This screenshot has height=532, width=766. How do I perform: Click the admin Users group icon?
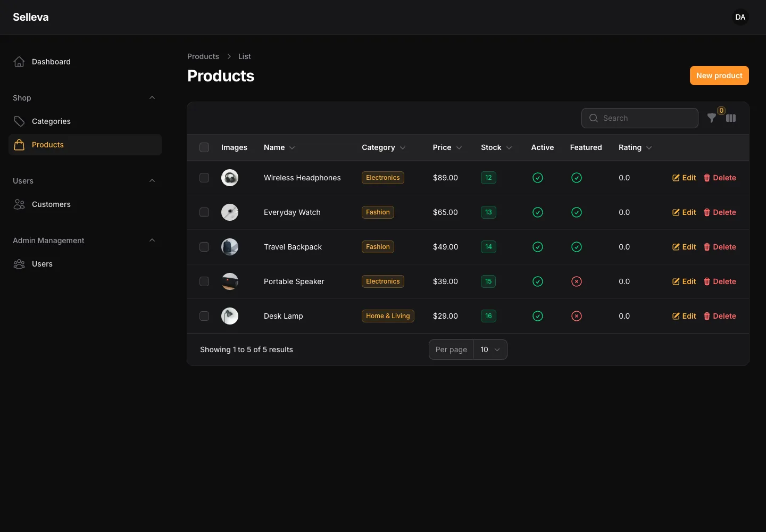(x=19, y=264)
